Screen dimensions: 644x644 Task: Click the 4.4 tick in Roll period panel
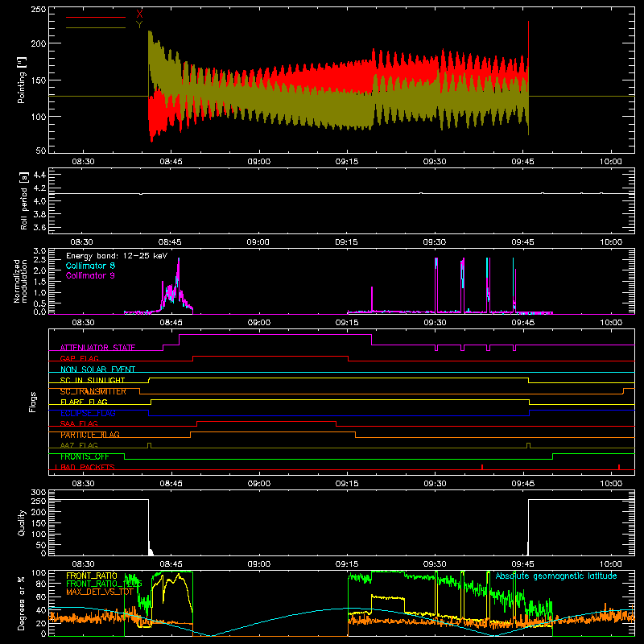pyautogui.click(x=39, y=175)
